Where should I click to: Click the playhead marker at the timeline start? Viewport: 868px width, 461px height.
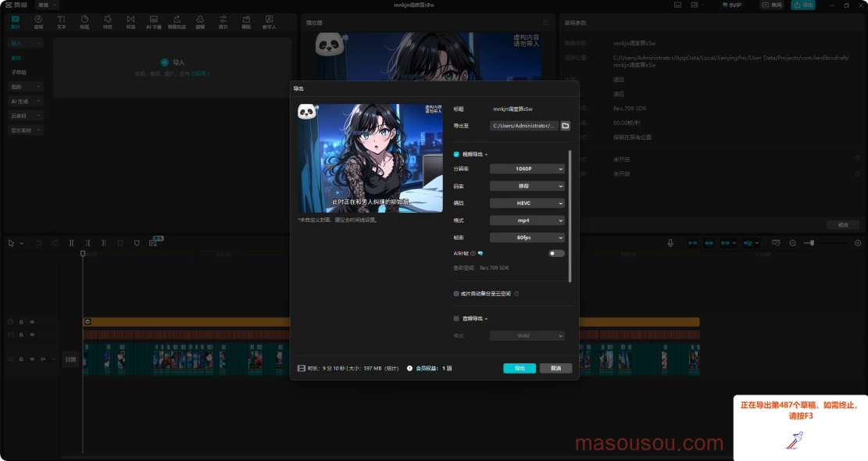pyautogui.click(x=83, y=253)
